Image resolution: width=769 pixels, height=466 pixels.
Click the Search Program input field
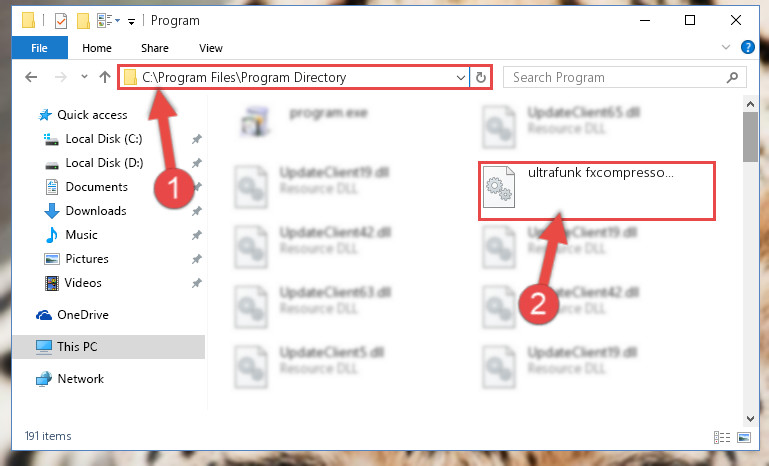[x=616, y=78]
